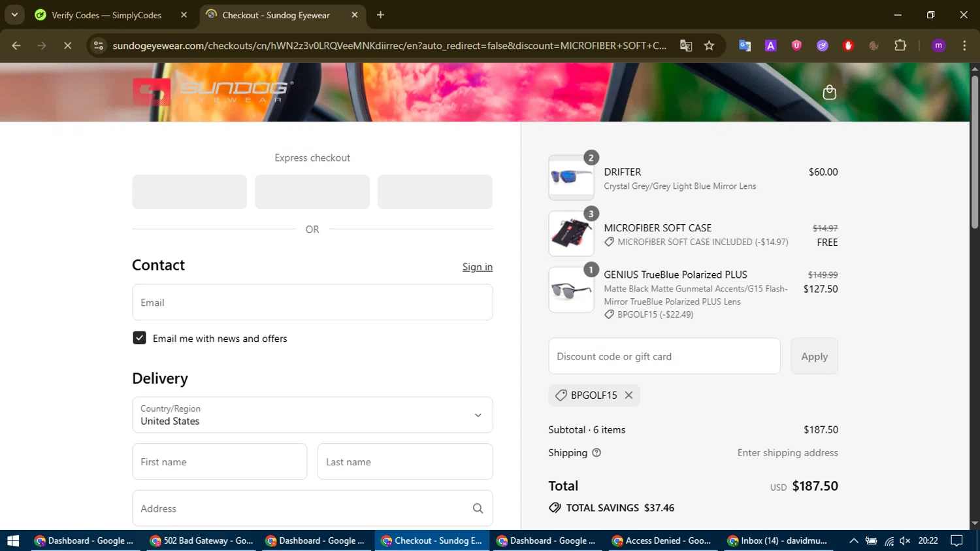Click the Apply discount button

814,356
